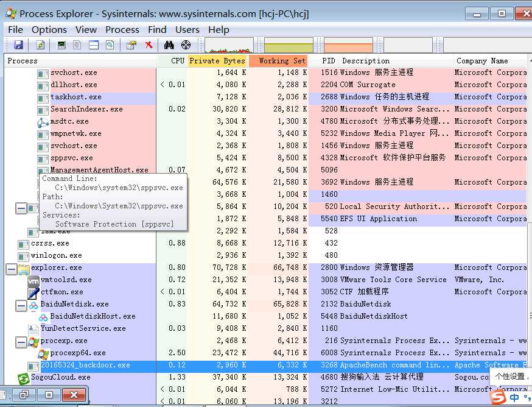Open the Help menu
Viewport: 532px width, 407px height.
tap(219, 30)
